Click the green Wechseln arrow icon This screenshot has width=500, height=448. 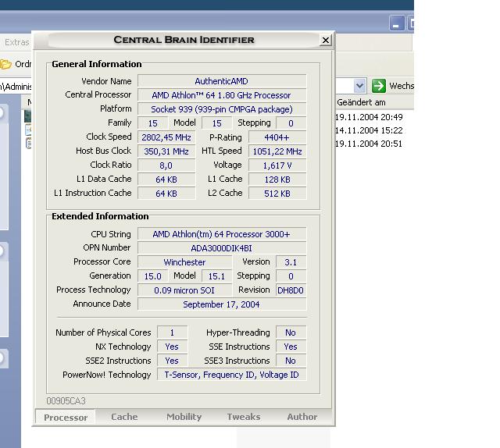378,86
